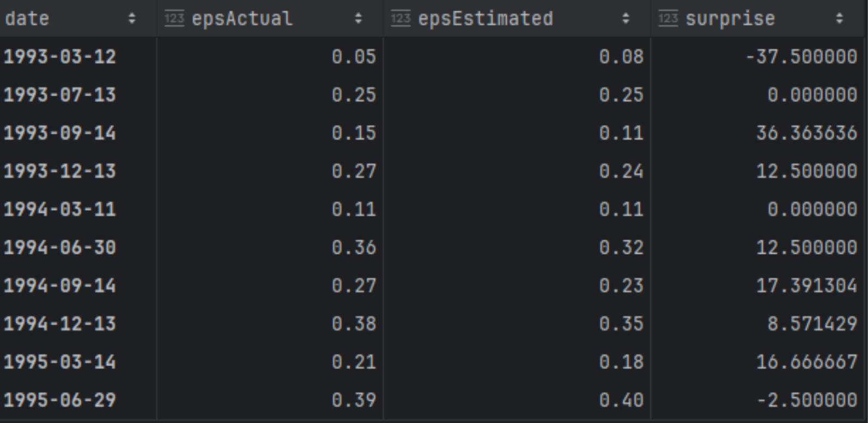This screenshot has height=423, width=868.
Task: Click the epsActual cell showing 0.05
Action: click(x=354, y=57)
